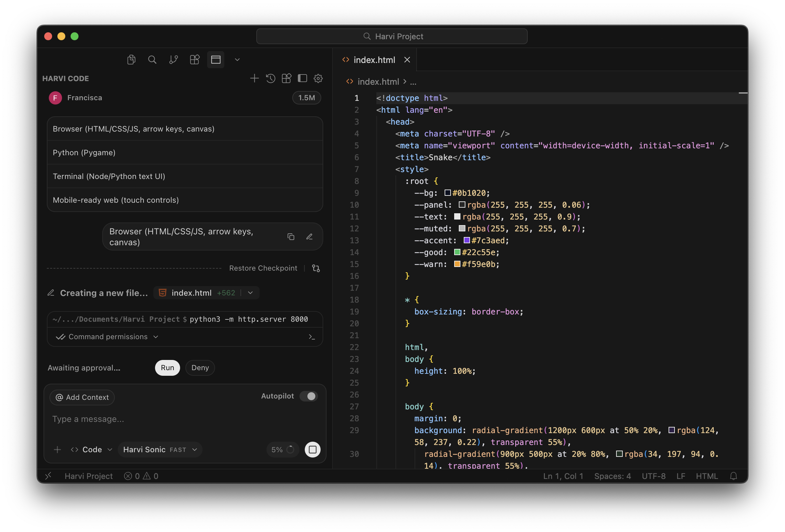Click the compare changes icon beside Restore Checkpoint
785x532 pixels.
pyautogui.click(x=316, y=268)
